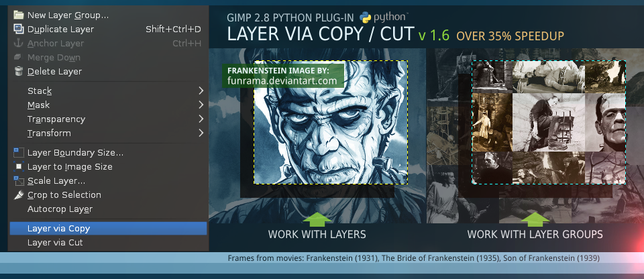This screenshot has width=644, height=279.
Task: Click the greyed Ctrl+H shortcut text
Action: coord(187,43)
